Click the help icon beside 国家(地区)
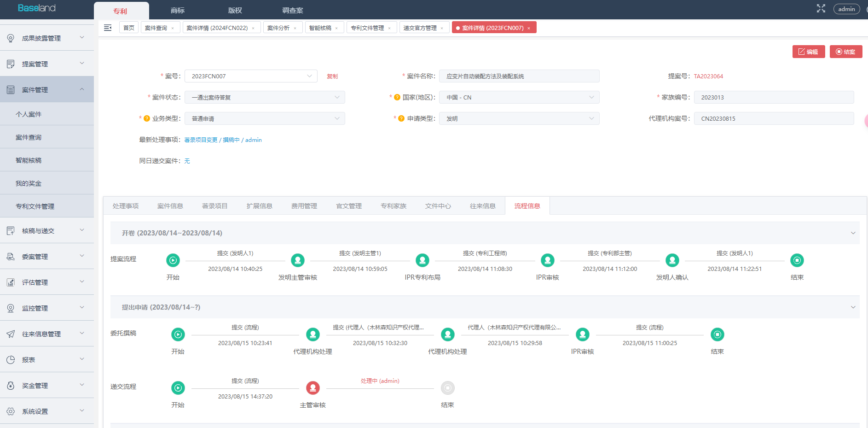The width and height of the screenshot is (868, 428). pos(397,97)
